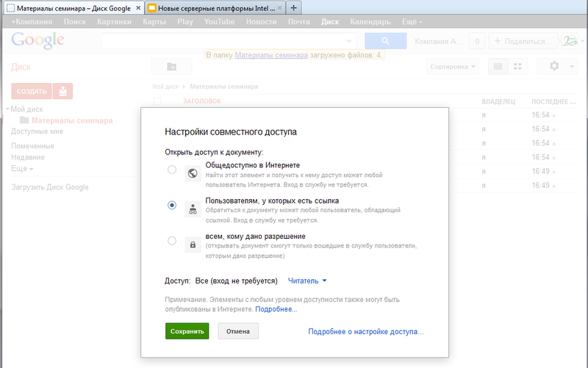The image size is (588, 368).
Task: Close the 'Материалы семинара' browser tab
Action: point(138,8)
